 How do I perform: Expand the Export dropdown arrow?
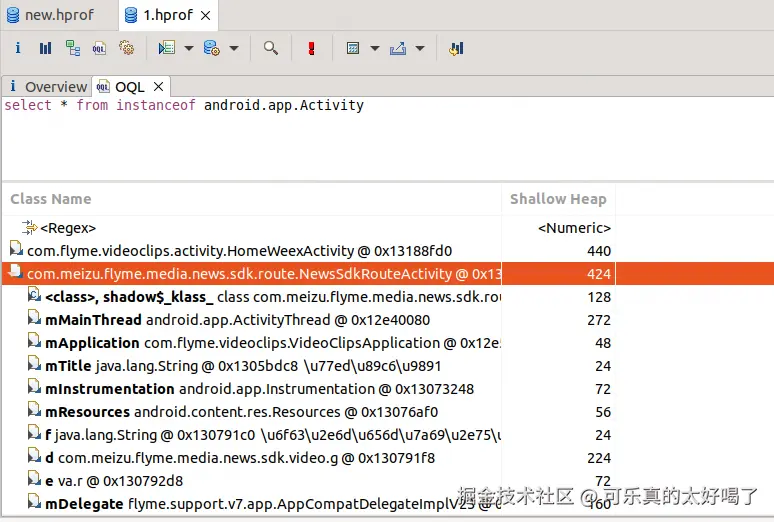coord(420,48)
